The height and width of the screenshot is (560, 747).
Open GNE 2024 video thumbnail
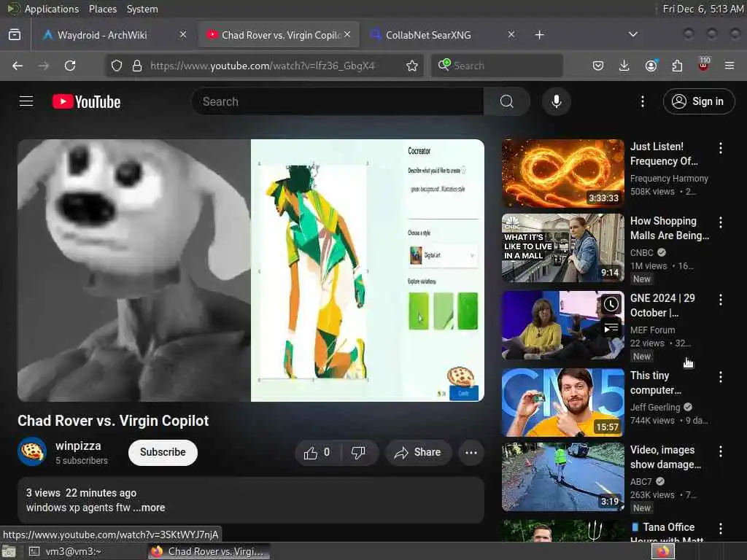(562, 324)
